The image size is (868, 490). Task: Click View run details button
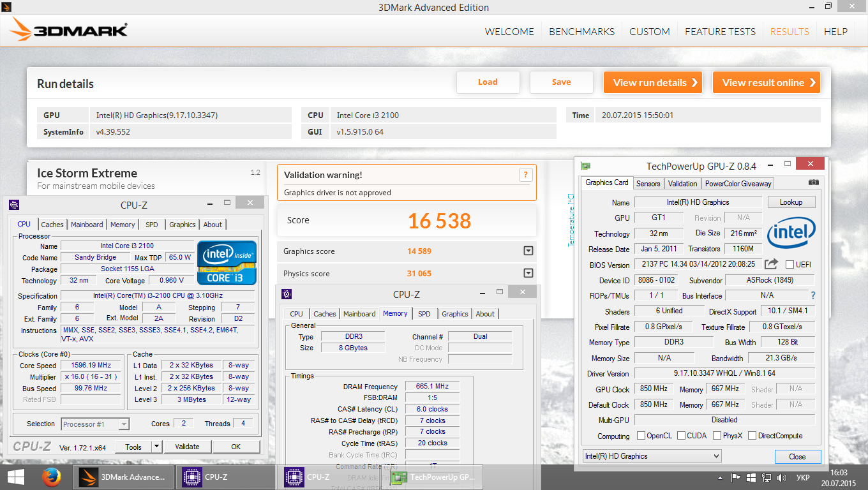point(653,82)
